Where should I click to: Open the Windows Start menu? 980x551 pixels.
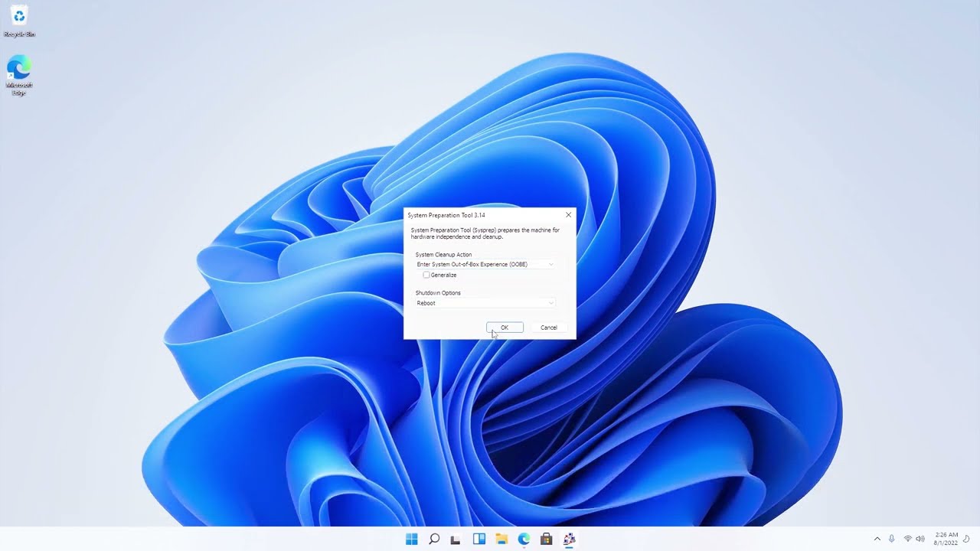(x=412, y=539)
